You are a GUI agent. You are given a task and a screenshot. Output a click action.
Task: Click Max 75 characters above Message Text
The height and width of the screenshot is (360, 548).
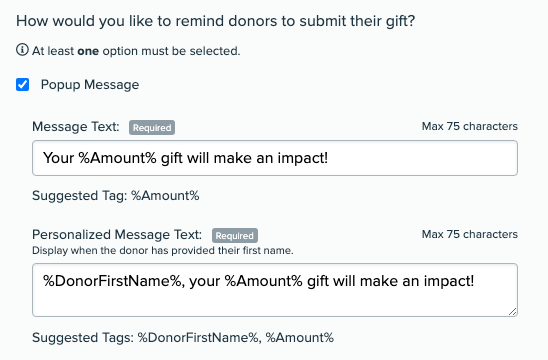pos(469,126)
